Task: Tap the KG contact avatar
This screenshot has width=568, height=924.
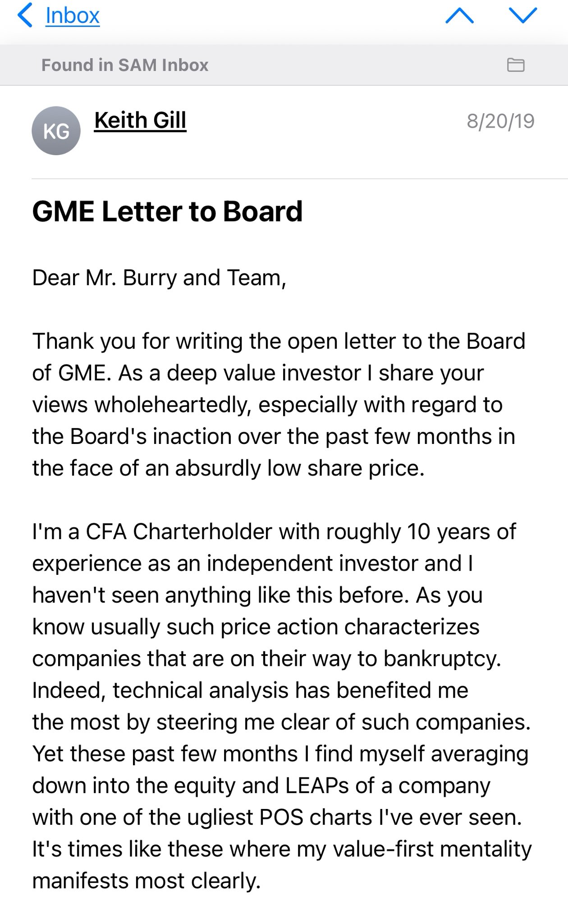Action: 56,131
